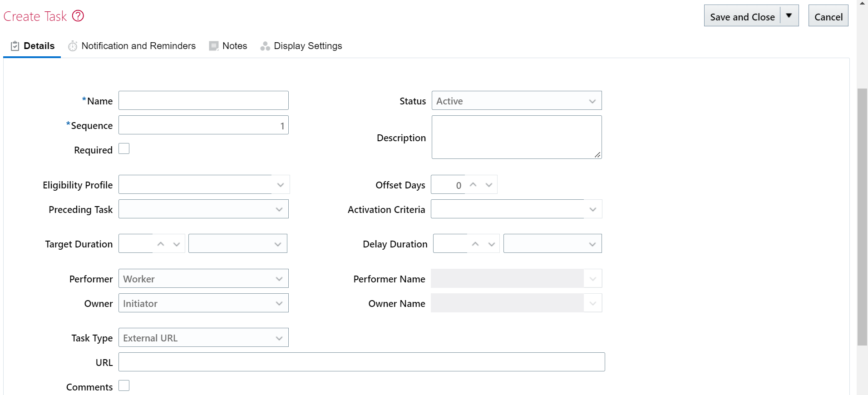Open the Owner dropdown showing Initiator
868x395 pixels.
point(203,303)
